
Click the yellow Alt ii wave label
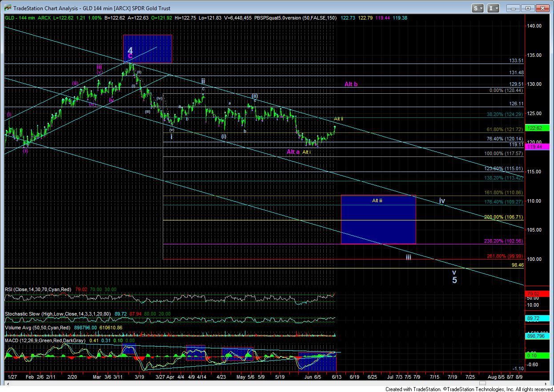click(x=339, y=119)
